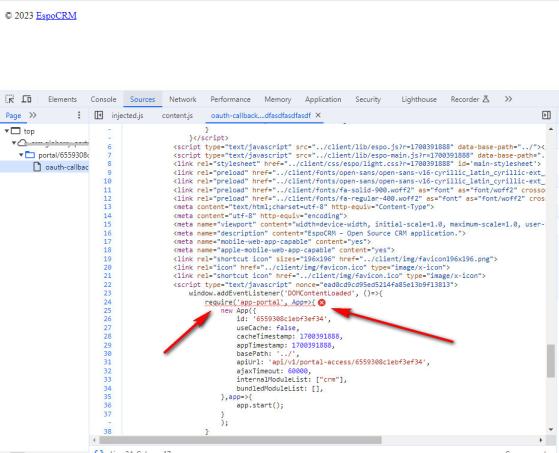Select the Sources tab
559x453 pixels.
[x=143, y=99]
